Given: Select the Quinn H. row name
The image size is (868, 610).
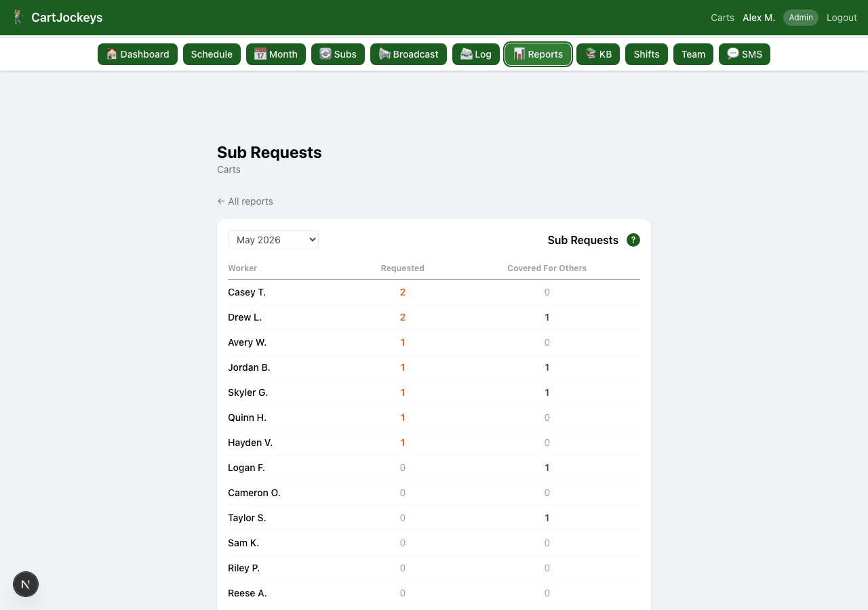Looking at the screenshot, I should (x=247, y=418).
